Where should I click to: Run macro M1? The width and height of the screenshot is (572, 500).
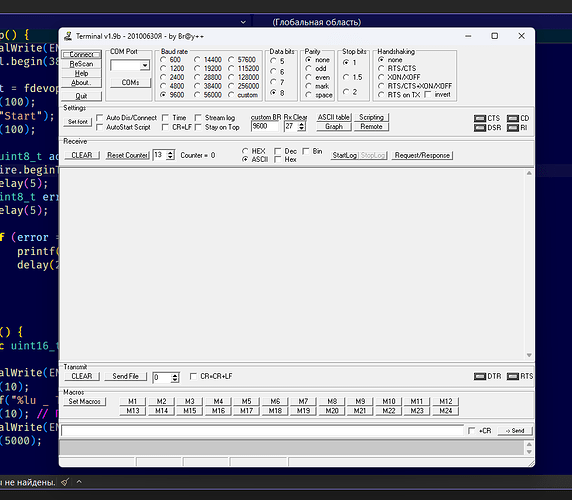[x=133, y=402]
